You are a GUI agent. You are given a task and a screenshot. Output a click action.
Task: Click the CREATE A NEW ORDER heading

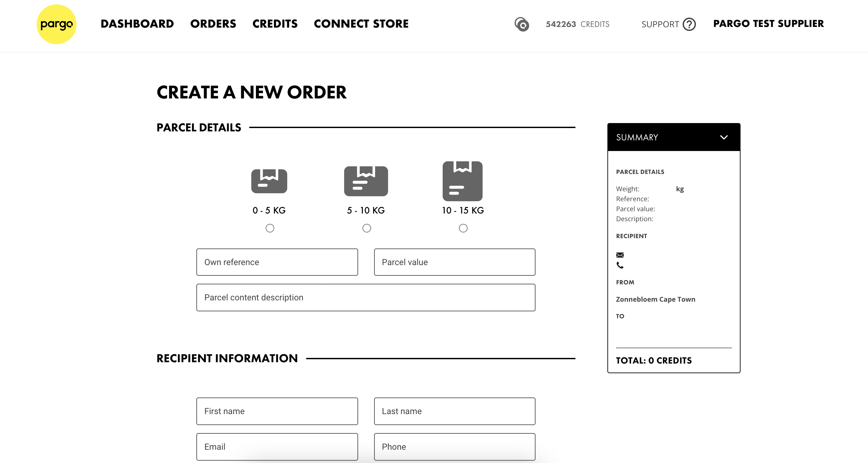[251, 92]
